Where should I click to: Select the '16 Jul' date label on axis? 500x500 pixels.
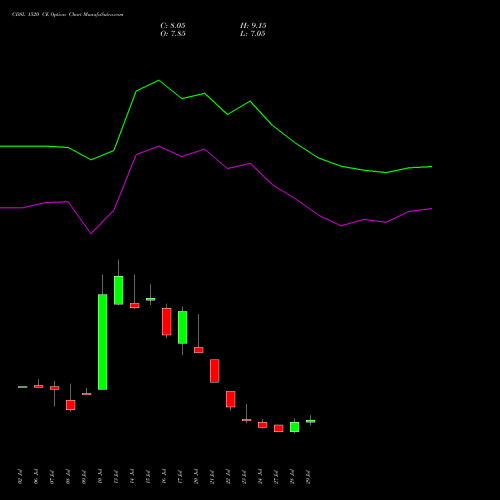164,477
